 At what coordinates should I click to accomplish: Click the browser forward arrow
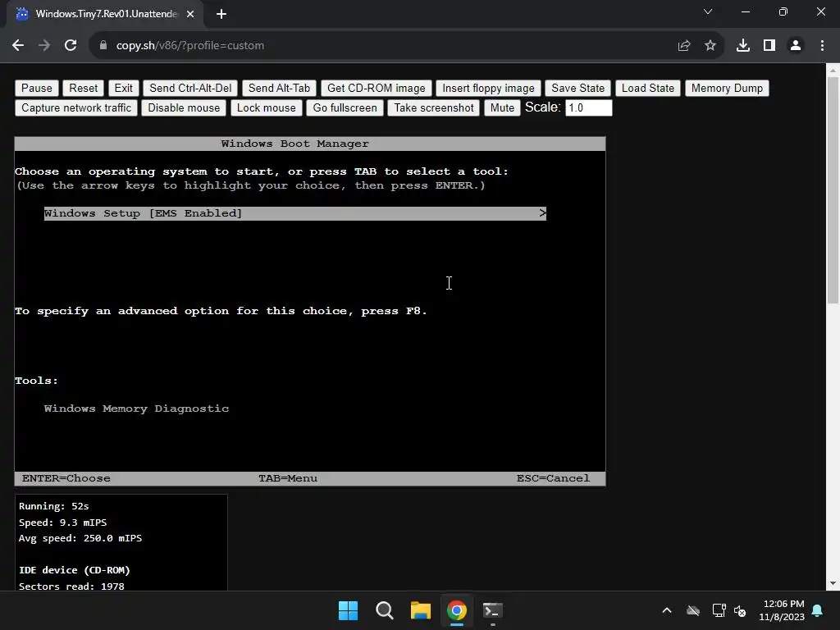tap(44, 46)
